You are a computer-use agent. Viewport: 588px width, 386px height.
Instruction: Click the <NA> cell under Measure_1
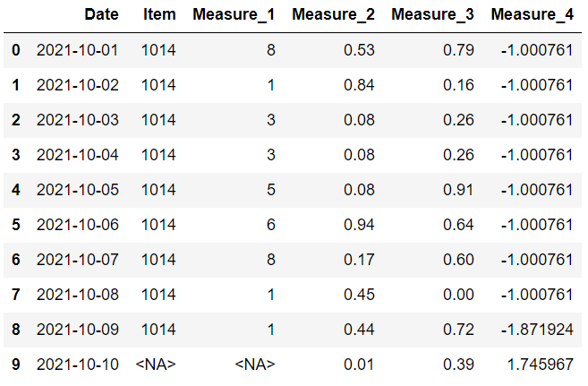point(255,365)
